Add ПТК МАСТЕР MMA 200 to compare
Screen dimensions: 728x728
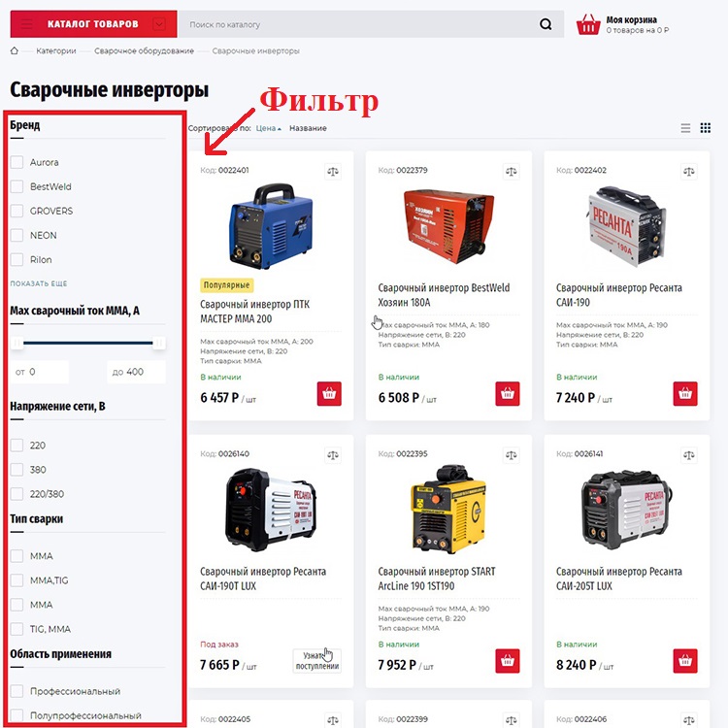[x=333, y=171]
